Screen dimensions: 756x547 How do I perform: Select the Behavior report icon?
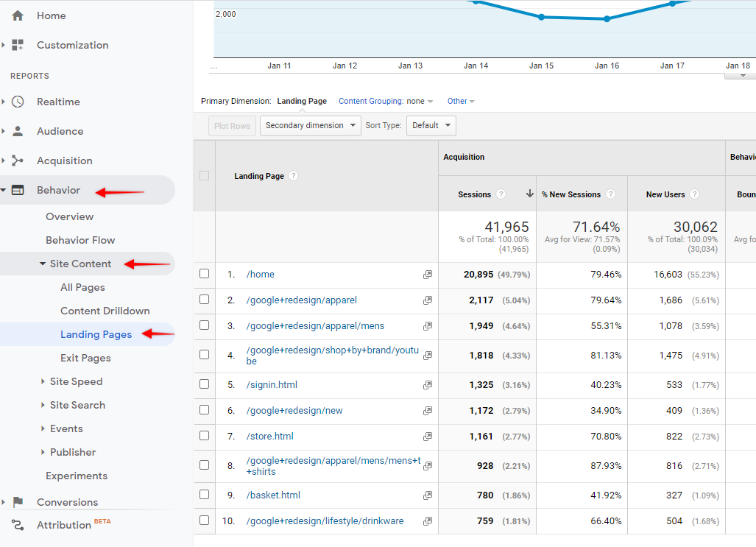(x=16, y=190)
